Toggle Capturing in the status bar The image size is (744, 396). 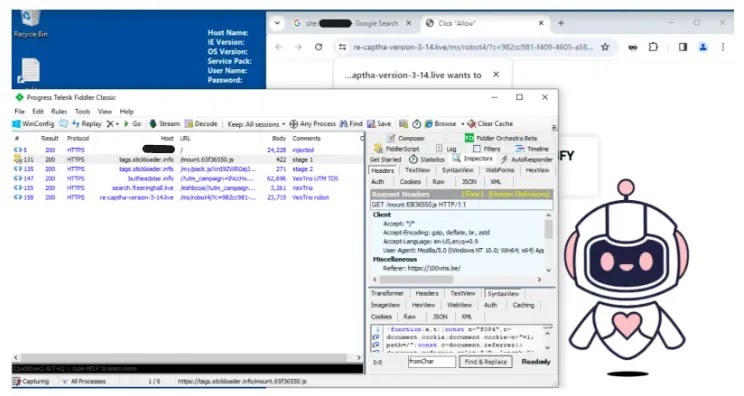pos(31,381)
